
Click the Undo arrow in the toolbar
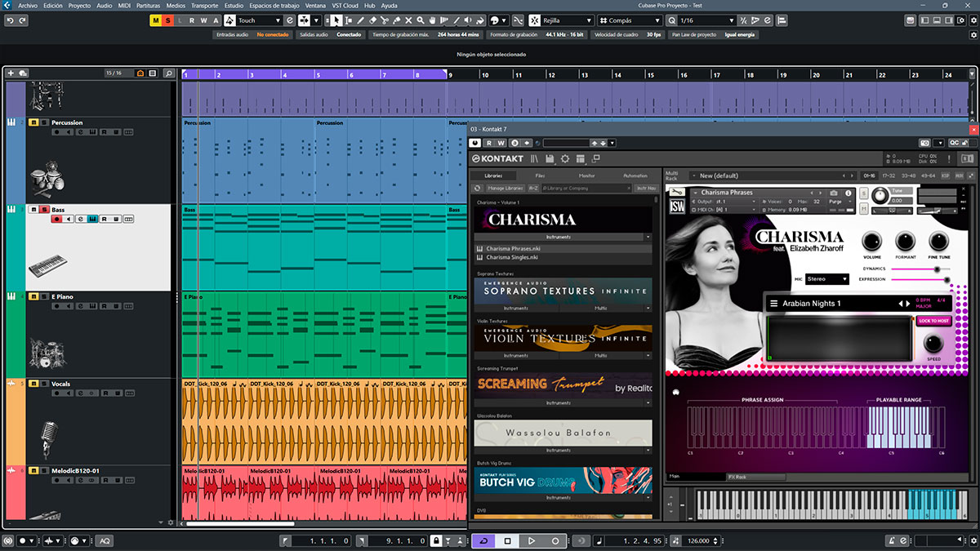coord(11,20)
